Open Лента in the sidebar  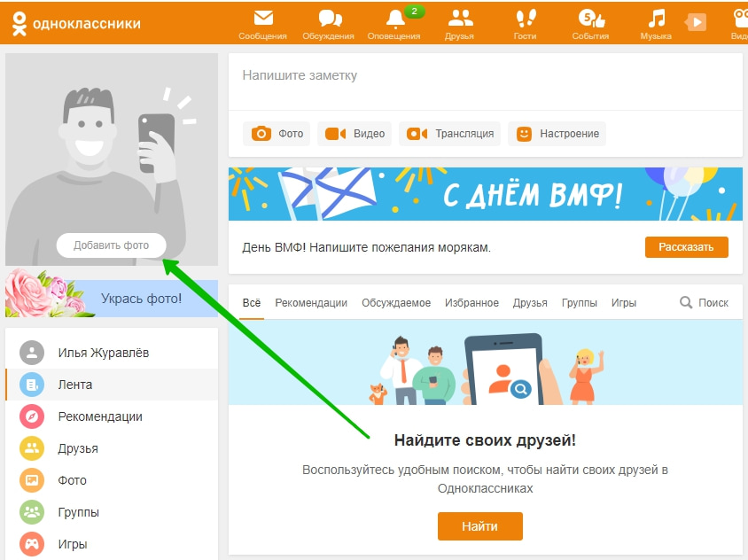point(112,385)
